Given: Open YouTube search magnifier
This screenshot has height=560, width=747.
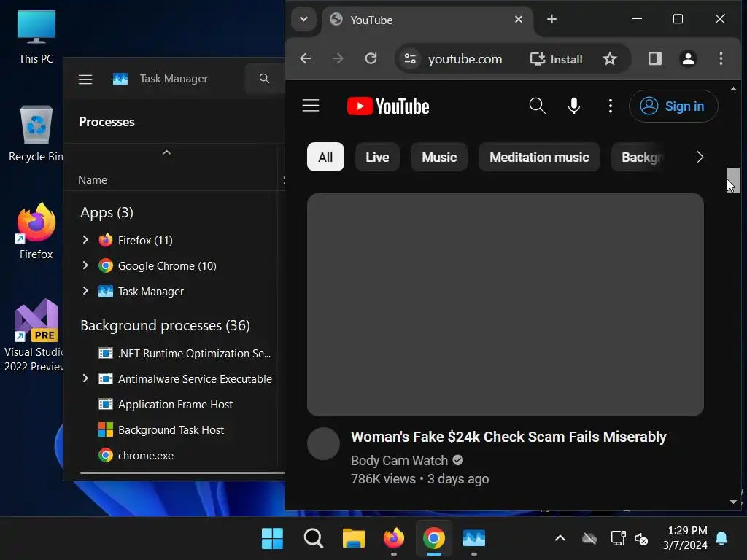Looking at the screenshot, I should point(538,106).
